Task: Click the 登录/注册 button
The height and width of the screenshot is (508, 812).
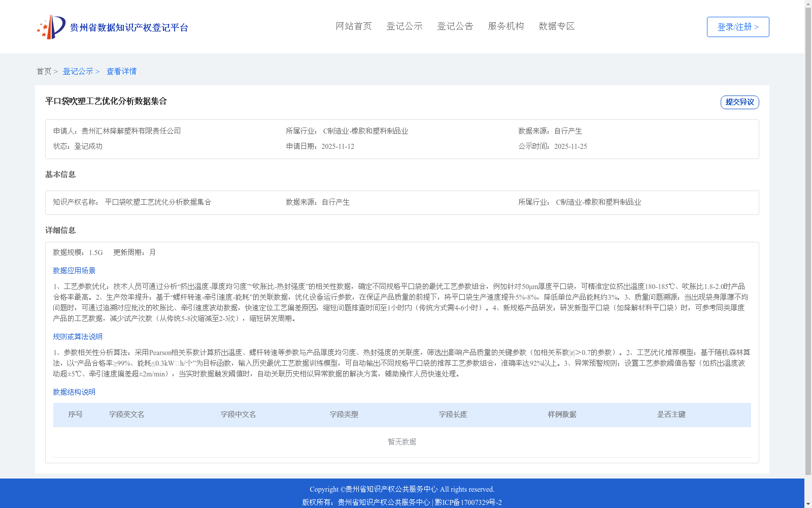Action: (x=738, y=27)
